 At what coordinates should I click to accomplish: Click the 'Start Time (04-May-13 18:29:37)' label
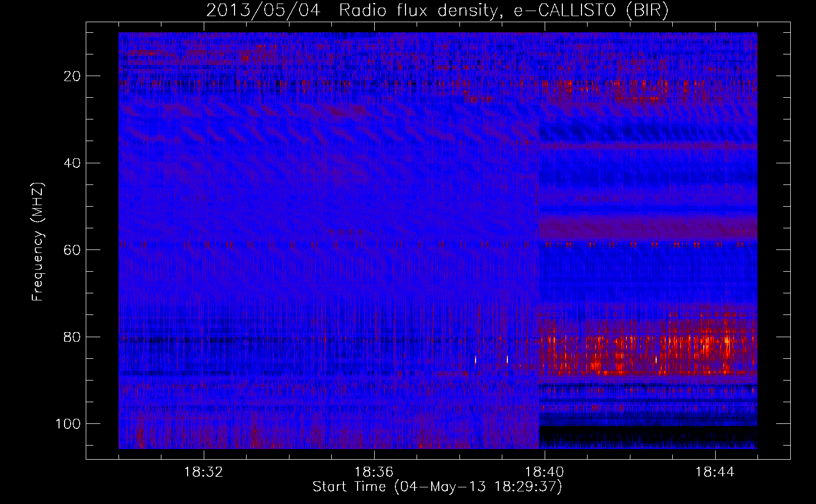(437, 487)
